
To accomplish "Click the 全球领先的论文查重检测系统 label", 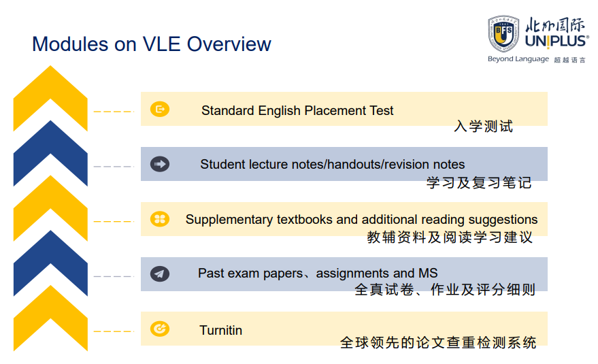I will click(x=438, y=342).
